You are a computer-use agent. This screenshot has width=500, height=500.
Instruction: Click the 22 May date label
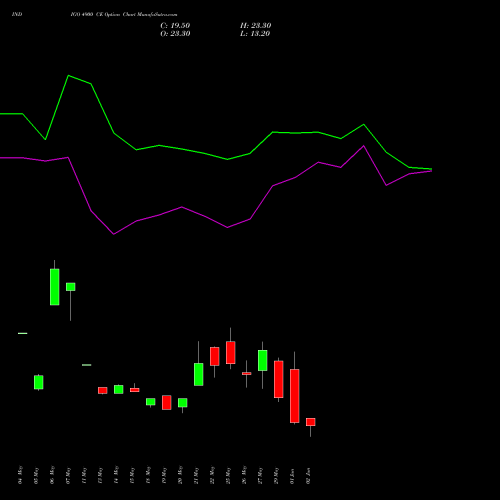click(x=212, y=475)
